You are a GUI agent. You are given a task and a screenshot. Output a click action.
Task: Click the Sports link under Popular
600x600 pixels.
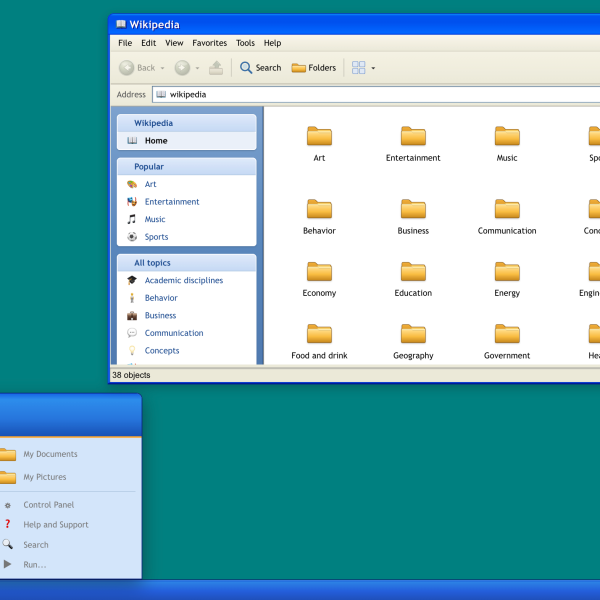click(x=156, y=237)
